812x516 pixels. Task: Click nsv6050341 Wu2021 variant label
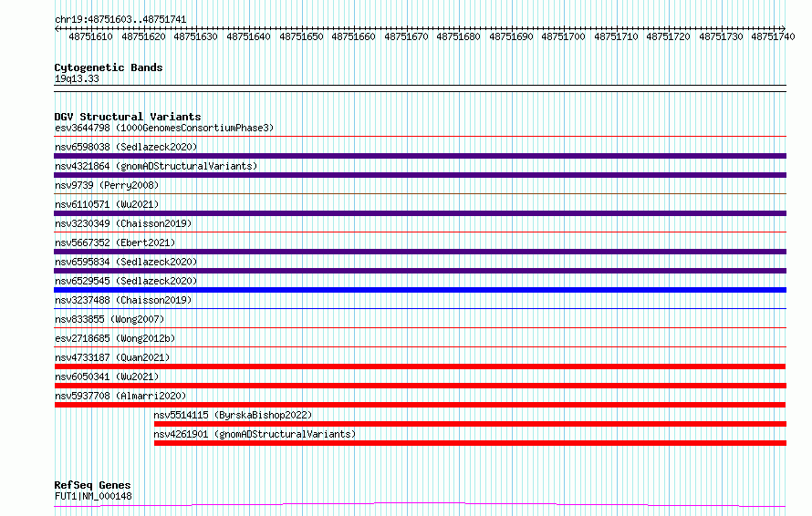[107, 377]
